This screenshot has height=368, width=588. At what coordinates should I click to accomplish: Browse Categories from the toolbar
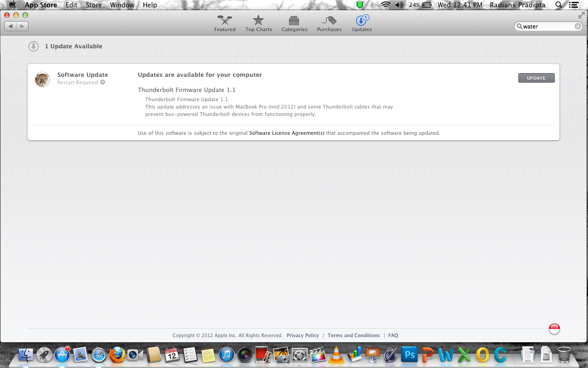tap(294, 23)
